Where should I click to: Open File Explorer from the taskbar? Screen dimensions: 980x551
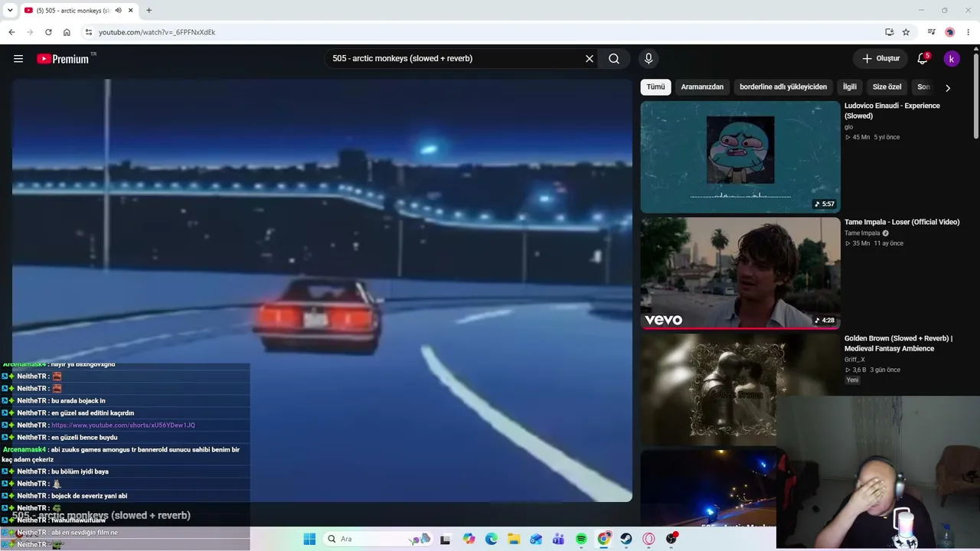514,539
